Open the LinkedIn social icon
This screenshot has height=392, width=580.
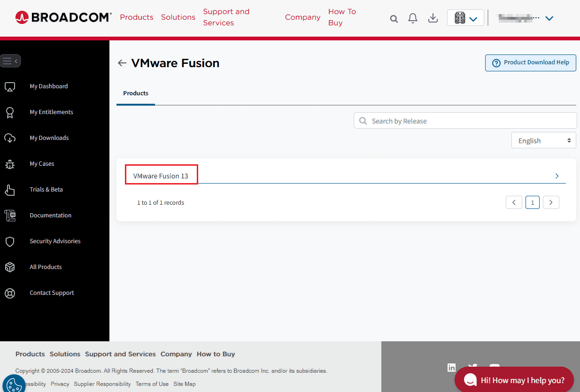[x=452, y=368]
